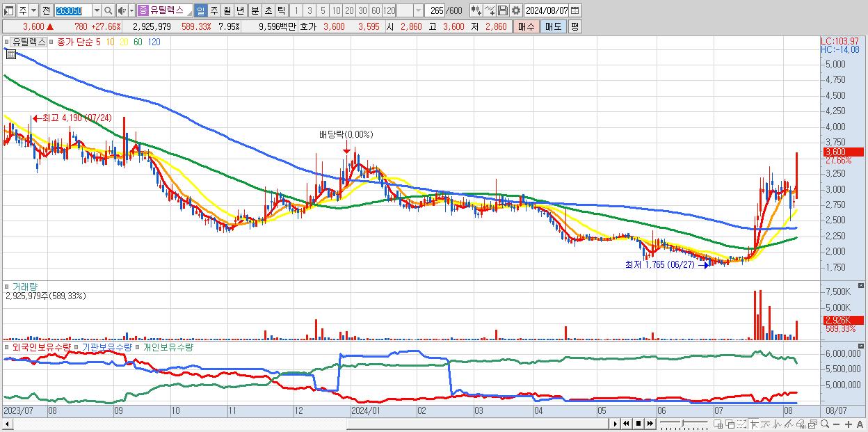
Task: Click the small box icon atop volume panel
Action: point(862,286)
